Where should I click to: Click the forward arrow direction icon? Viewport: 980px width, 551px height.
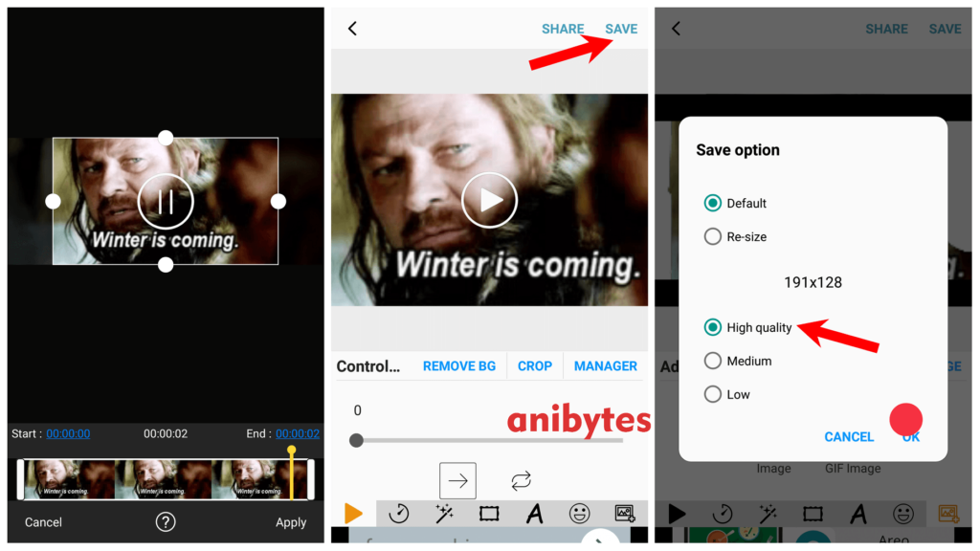457,480
